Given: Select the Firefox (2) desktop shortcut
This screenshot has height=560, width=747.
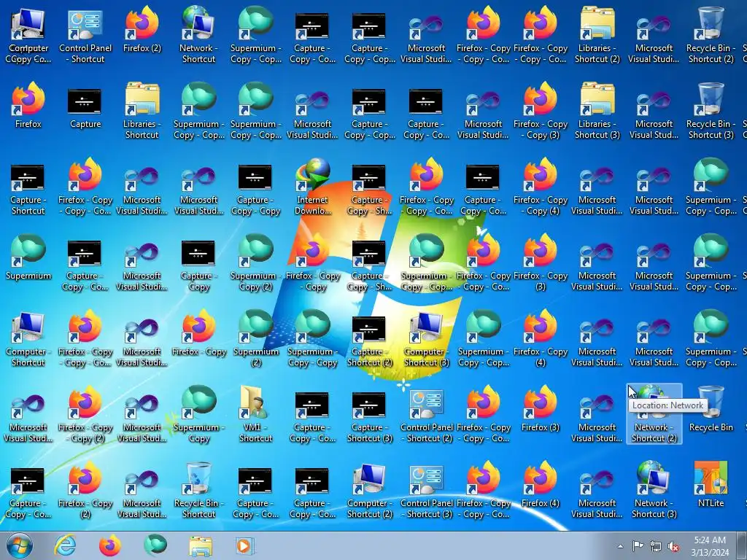Looking at the screenshot, I should [x=142, y=29].
